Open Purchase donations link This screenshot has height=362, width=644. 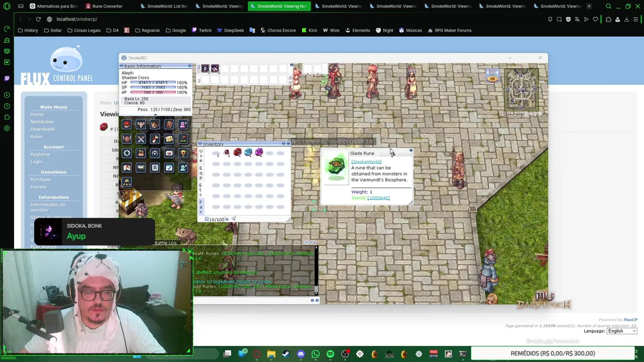(40, 179)
